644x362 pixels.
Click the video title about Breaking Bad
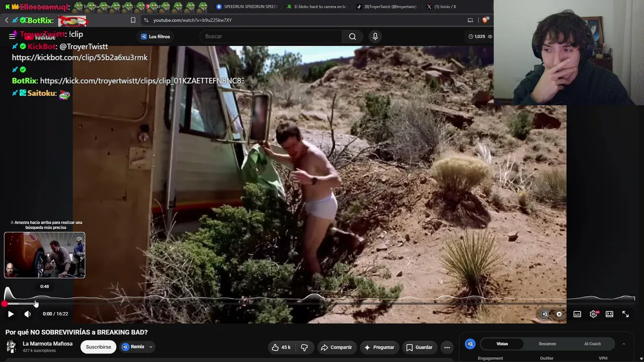tap(76, 332)
